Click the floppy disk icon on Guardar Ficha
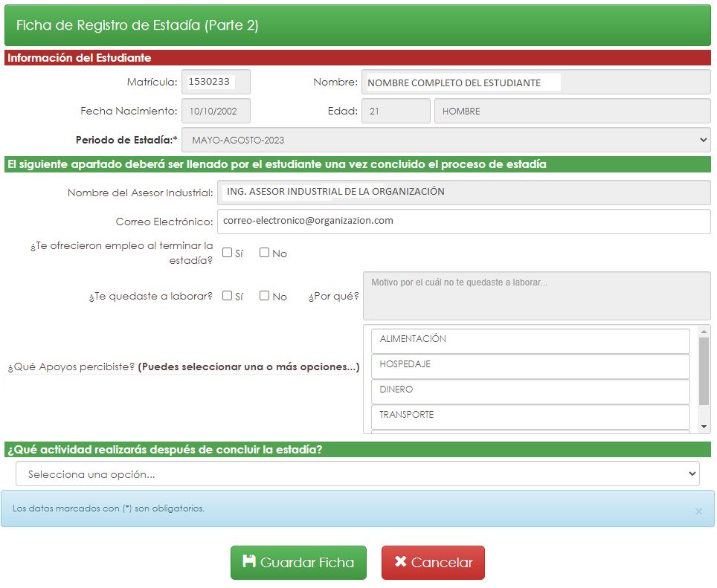717x588 pixels. point(249,562)
